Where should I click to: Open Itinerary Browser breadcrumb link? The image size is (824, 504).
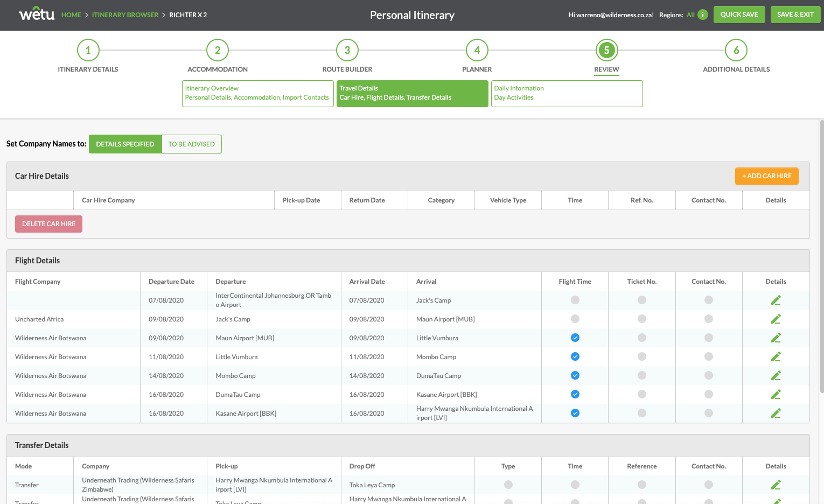pos(125,15)
